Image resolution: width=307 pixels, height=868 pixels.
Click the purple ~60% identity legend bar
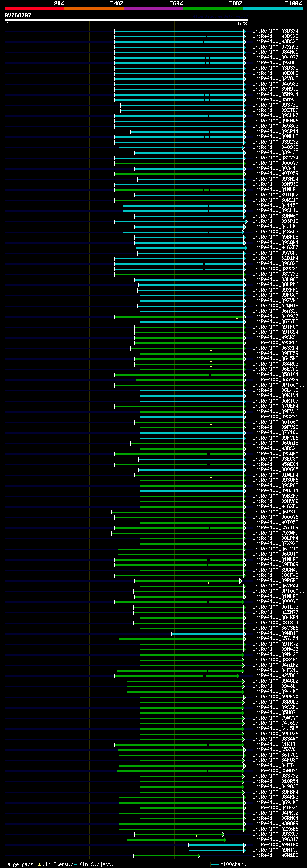(153, 9)
